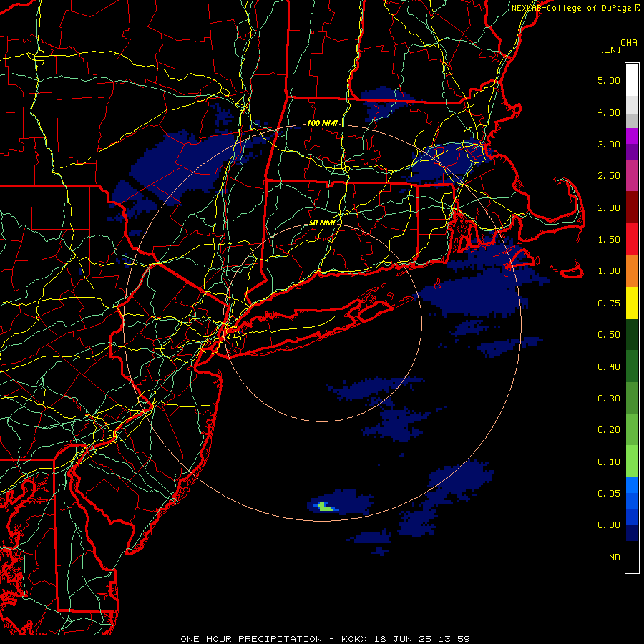Click the bright red legend swatch
Viewport: 644px width, 644px height.
(x=632, y=239)
